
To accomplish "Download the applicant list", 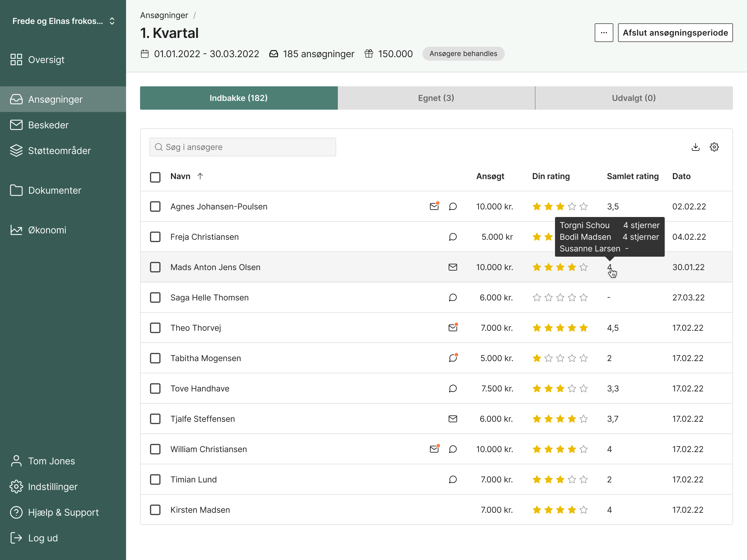I will tap(696, 147).
